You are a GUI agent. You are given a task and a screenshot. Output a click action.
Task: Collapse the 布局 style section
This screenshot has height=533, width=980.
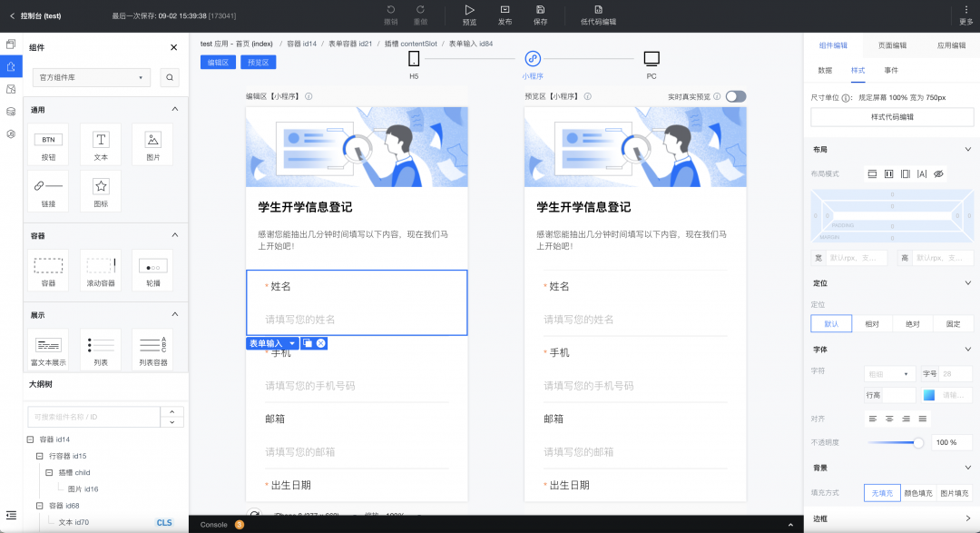click(x=967, y=150)
